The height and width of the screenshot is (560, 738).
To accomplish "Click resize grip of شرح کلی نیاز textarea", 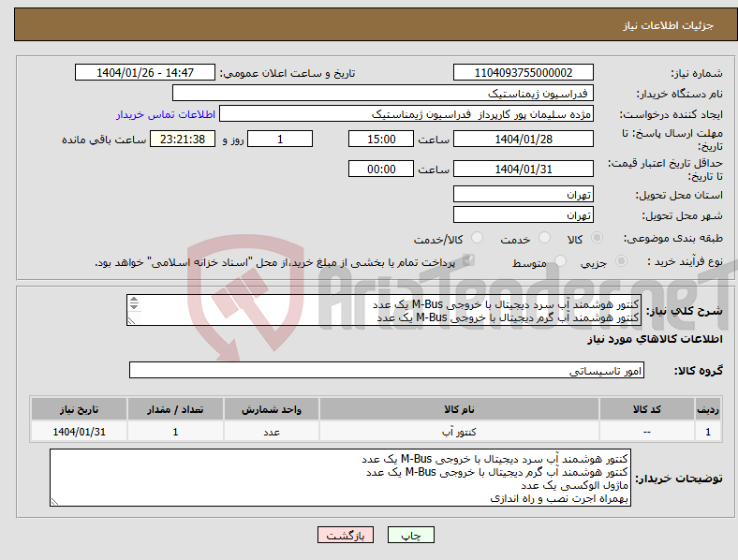I will click(131, 320).
